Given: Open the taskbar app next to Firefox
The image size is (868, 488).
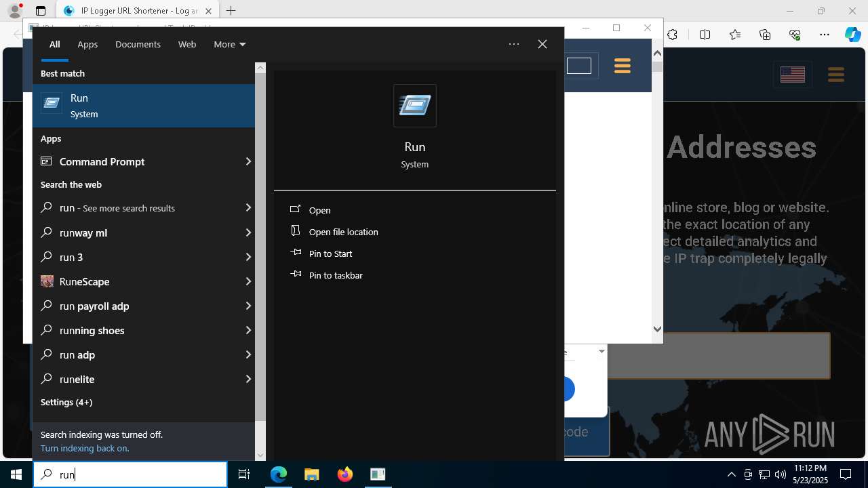Looking at the screenshot, I should coord(378,474).
